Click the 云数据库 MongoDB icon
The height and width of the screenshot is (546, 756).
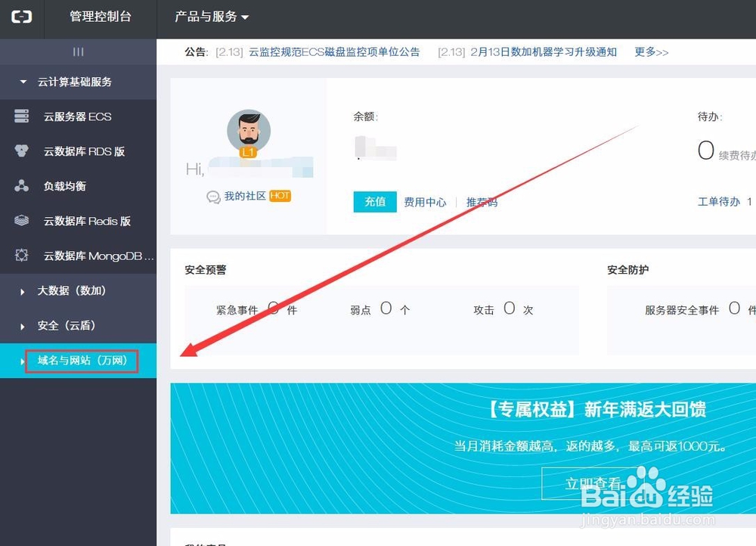[x=22, y=255]
